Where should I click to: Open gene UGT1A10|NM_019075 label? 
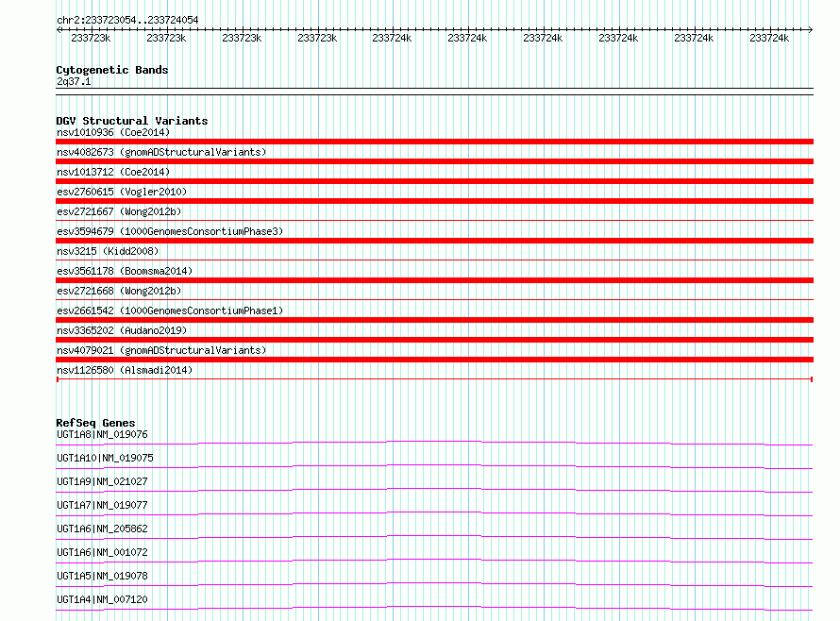(x=105, y=458)
